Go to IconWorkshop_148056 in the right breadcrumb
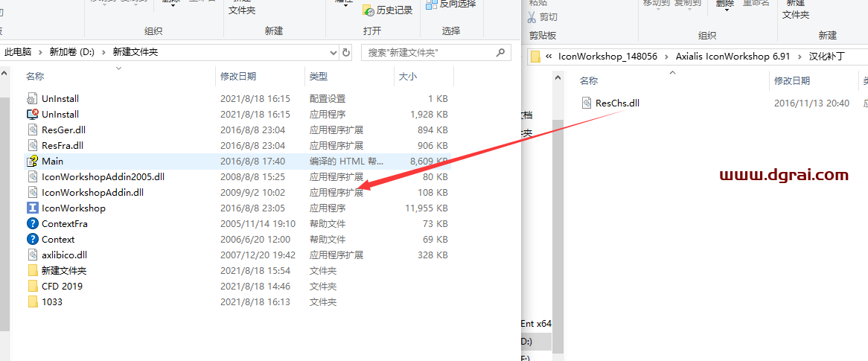868x361 pixels. click(x=607, y=56)
